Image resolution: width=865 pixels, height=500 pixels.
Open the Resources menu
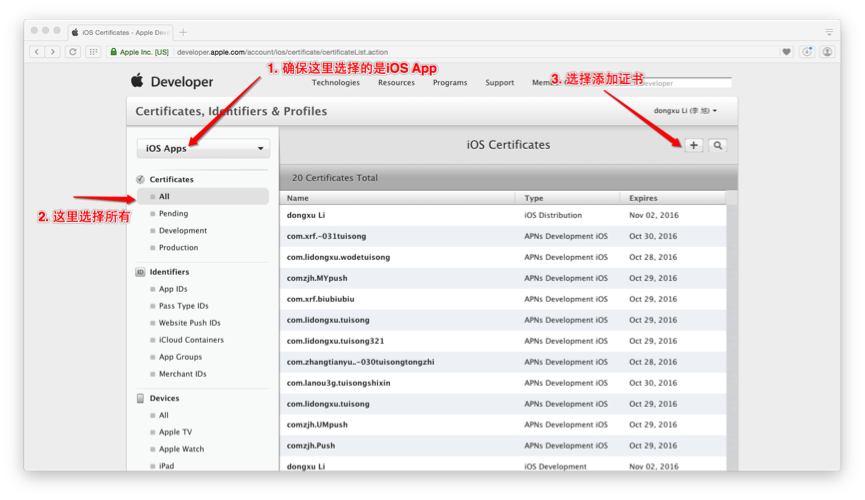click(x=396, y=83)
